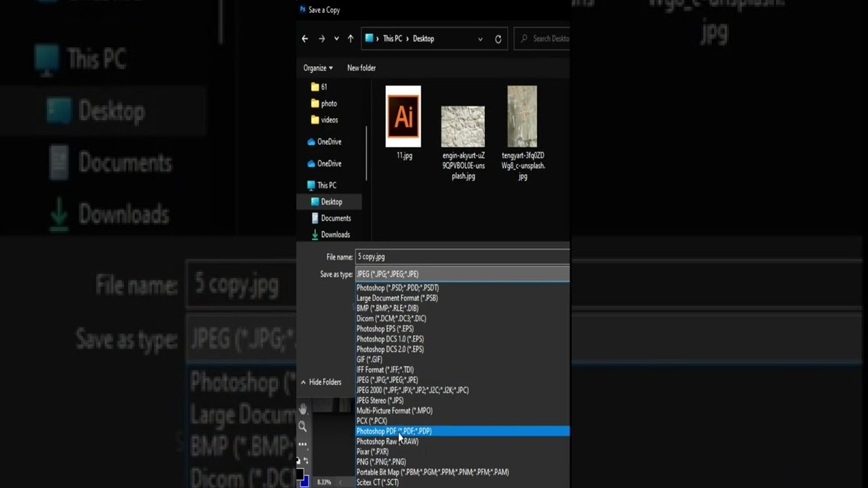The width and height of the screenshot is (868, 488).
Task: Choose GIF (*.GIF) format
Action: pos(462,359)
